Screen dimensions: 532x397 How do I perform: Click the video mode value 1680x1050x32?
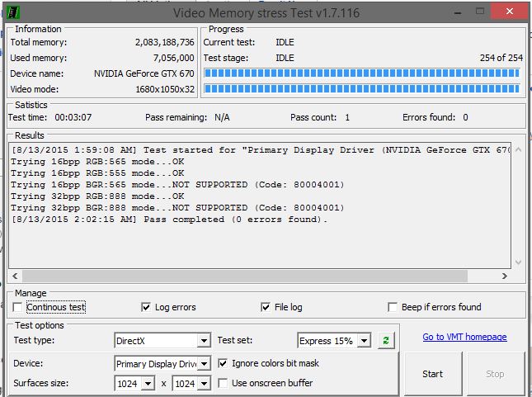click(165, 89)
